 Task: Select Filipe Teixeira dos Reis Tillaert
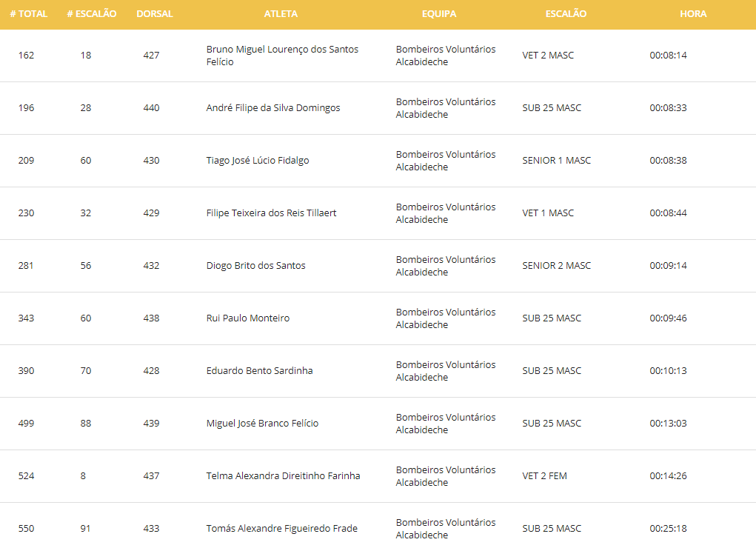point(271,213)
